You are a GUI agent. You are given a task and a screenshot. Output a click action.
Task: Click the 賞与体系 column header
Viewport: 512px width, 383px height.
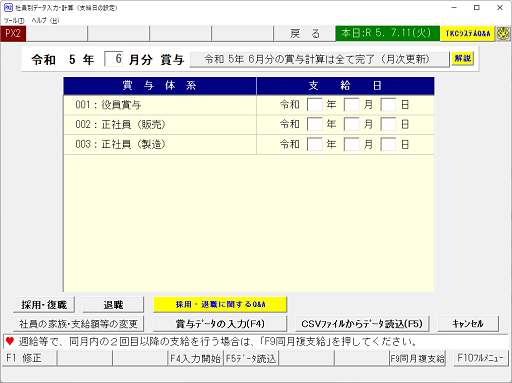click(160, 86)
